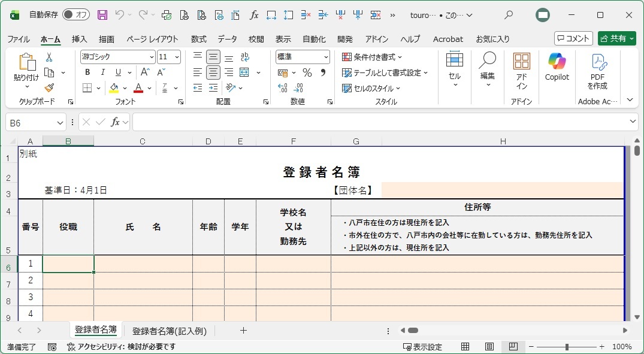Image resolution: width=644 pixels, height=354 pixels.
Task: Switch to 登録者名簿(記入例) sheet tab
Action: point(169,330)
